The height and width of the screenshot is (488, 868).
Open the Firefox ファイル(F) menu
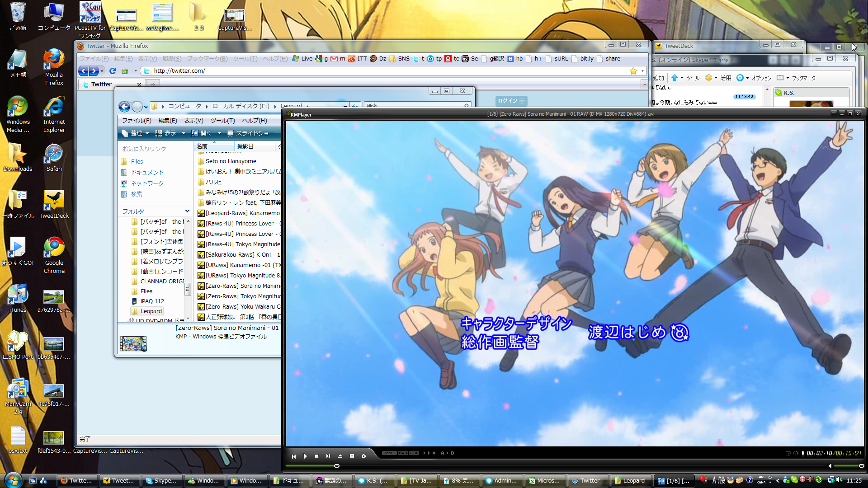[x=94, y=59]
